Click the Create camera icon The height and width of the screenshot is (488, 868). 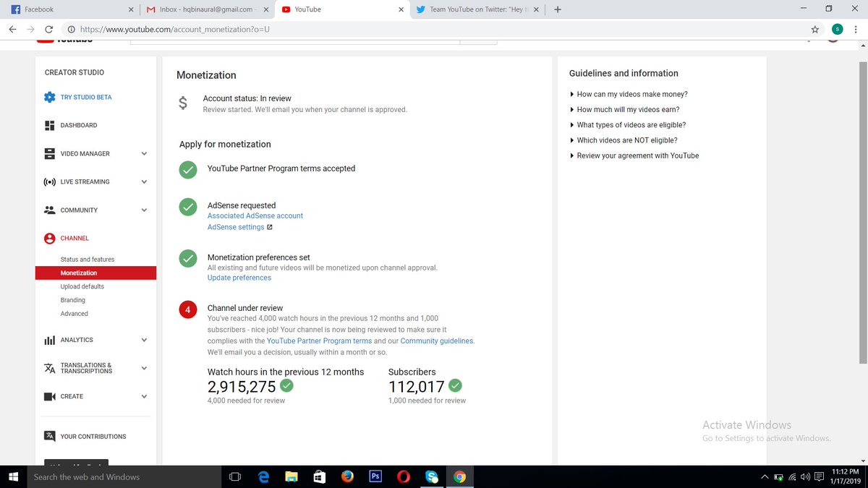point(50,396)
